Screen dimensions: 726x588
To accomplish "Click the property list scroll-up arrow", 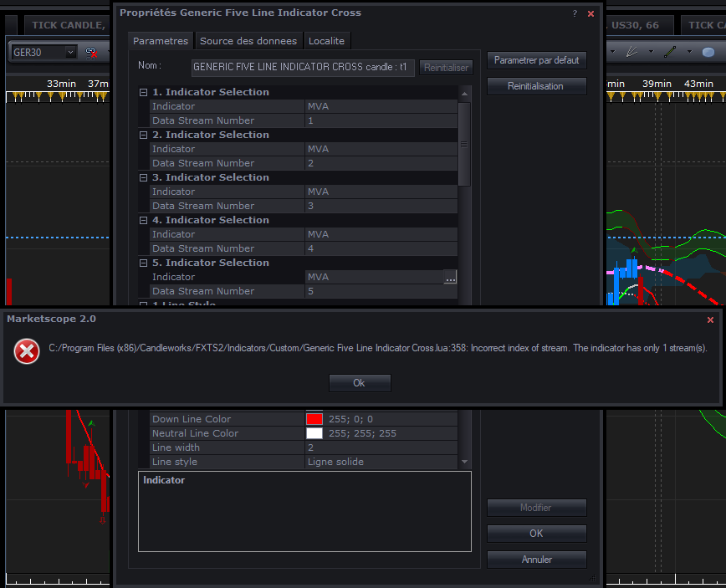I will (x=464, y=94).
